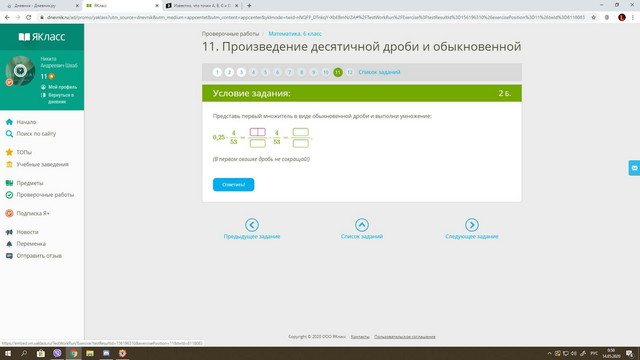Select task number 5 in pager
Image resolution: width=640 pixels, height=360 pixels.
coord(265,72)
